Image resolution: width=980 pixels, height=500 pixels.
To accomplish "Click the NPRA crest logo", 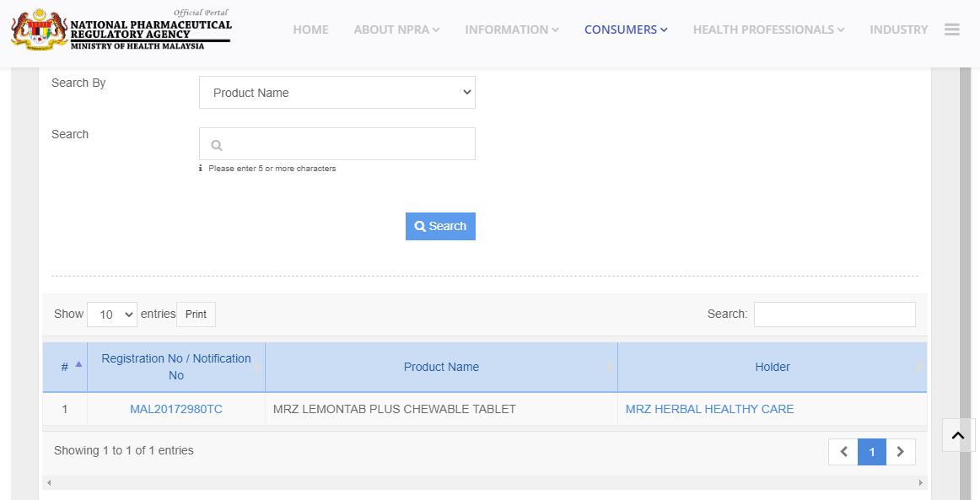I will (39, 30).
